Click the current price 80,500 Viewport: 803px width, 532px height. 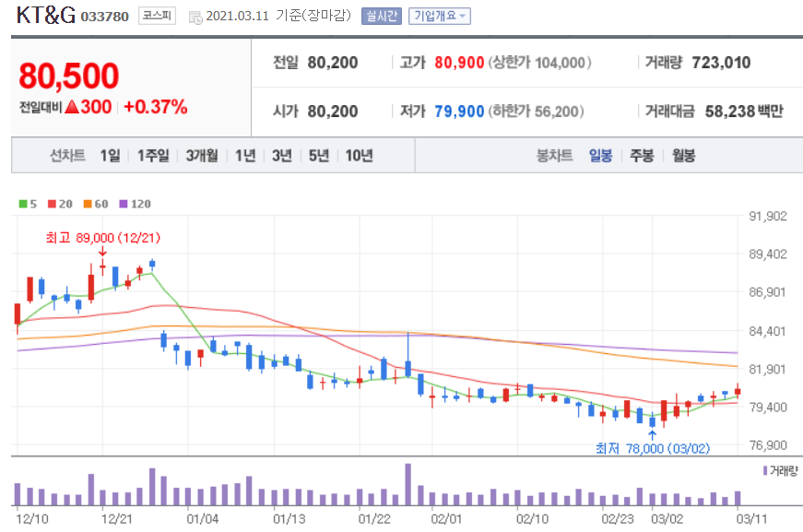point(68,76)
